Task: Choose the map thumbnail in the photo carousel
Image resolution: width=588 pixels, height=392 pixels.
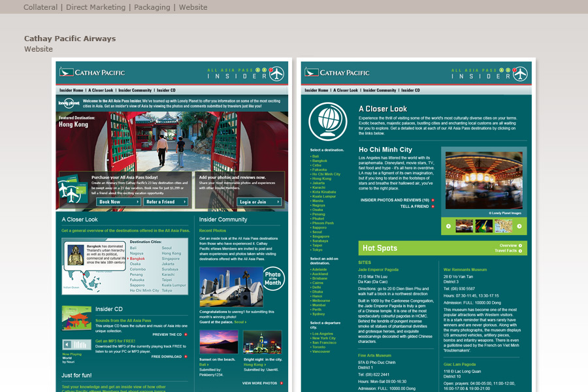Action: 502,227
